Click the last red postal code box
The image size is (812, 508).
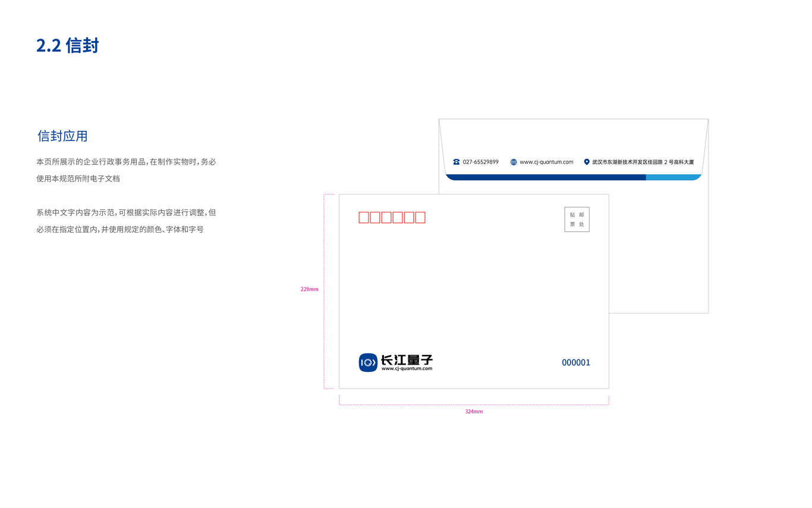[420, 218]
